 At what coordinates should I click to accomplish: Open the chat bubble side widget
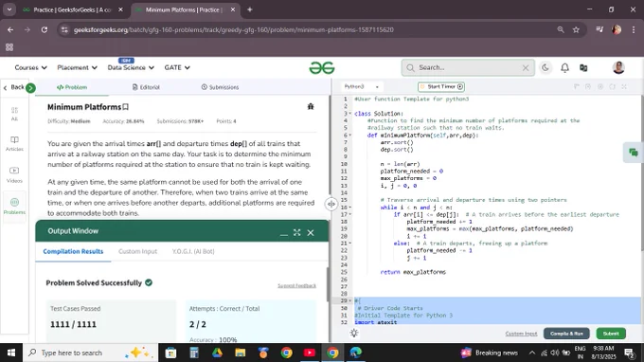pyautogui.click(x=634, y=153)
